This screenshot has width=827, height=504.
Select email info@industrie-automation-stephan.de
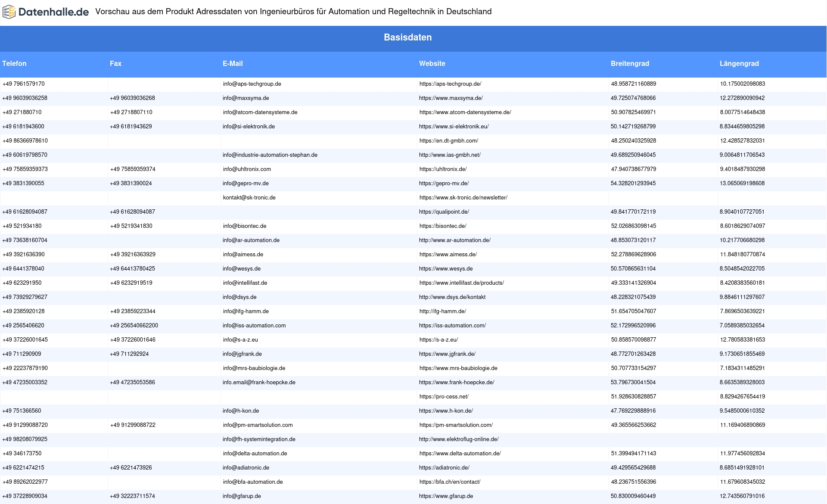pos(270,155)
